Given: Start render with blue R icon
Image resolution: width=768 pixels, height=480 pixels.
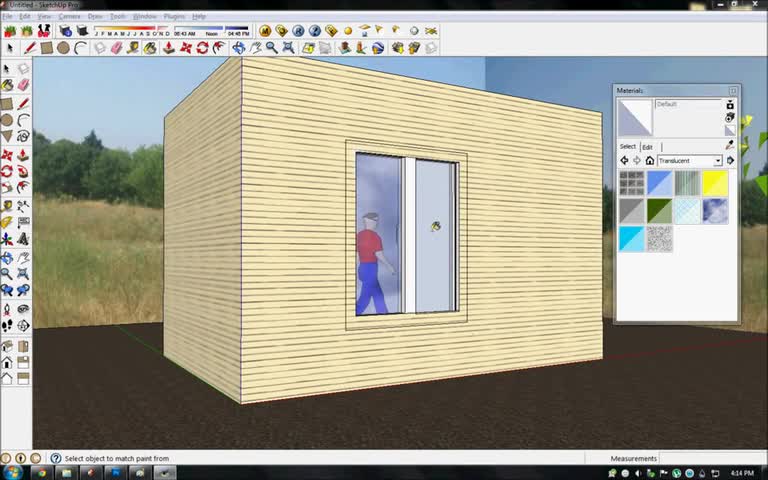Looking at the screenshot, I should tap(298, 31).
